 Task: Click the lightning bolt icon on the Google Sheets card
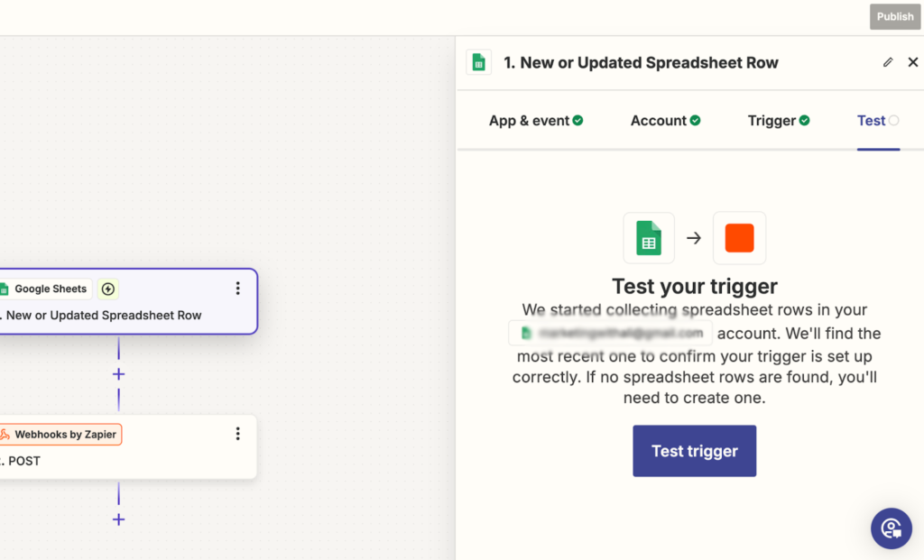tap(107, 289)
